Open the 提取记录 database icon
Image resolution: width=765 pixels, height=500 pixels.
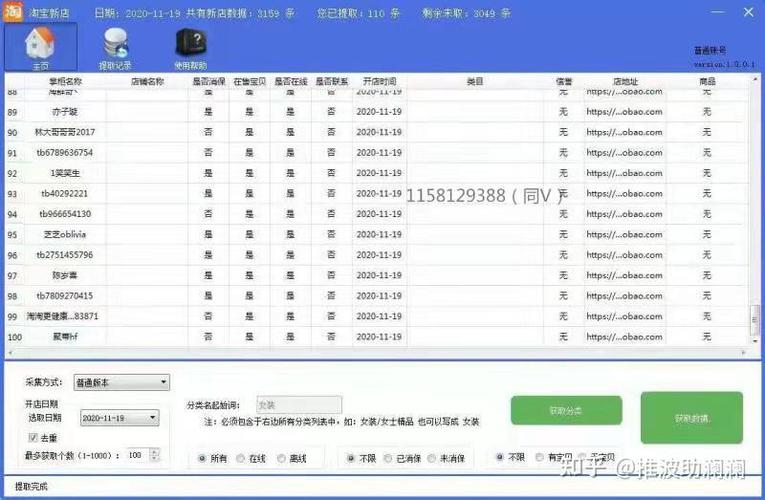point(115,48)
